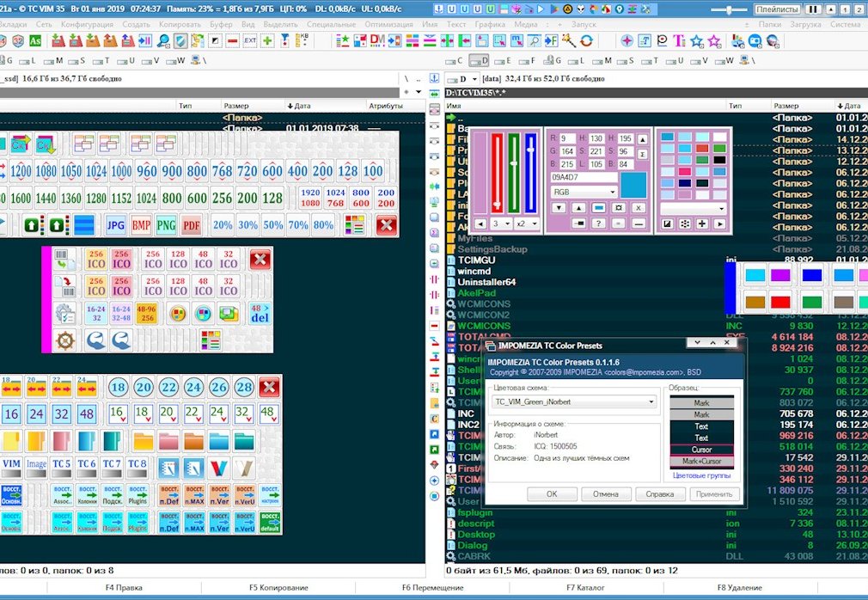This screenshot has width=868, height=600.
Task: Click the ship wheel icon in ICO toolbar
Action: click(x=65, y=340)
